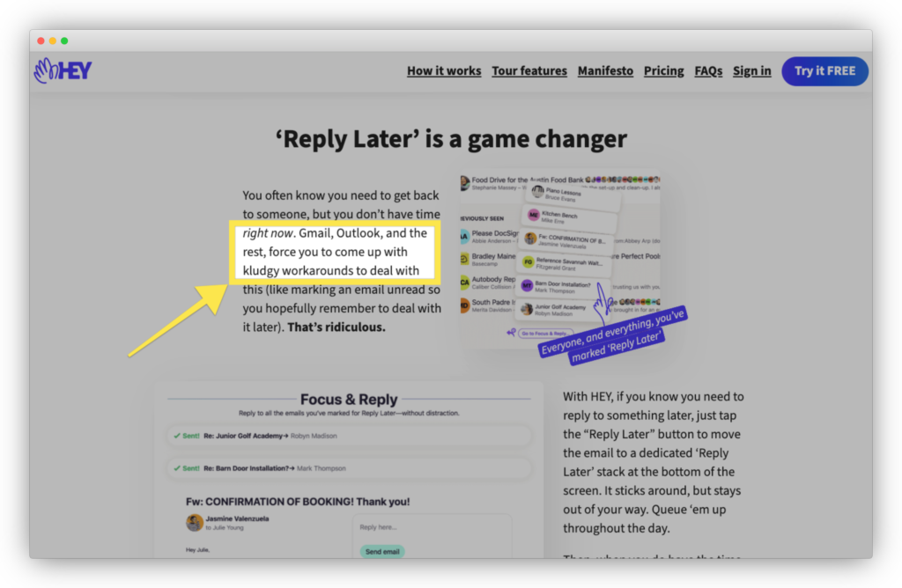Click the purple MT avatar for Mark Thompson
The image size is (902, 588).
(x=527, y=285)
